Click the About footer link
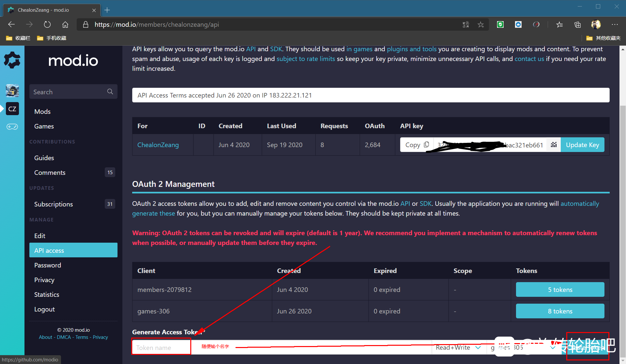 click(45, 337)
